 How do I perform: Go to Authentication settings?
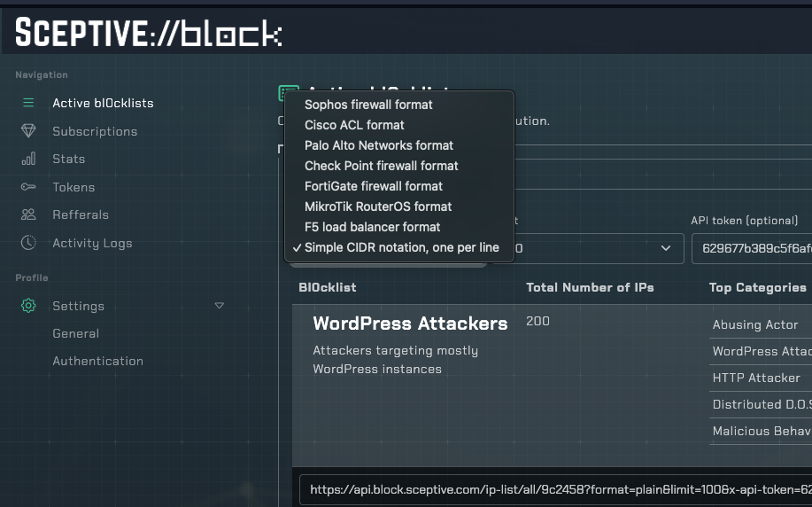tap(97, 361)
